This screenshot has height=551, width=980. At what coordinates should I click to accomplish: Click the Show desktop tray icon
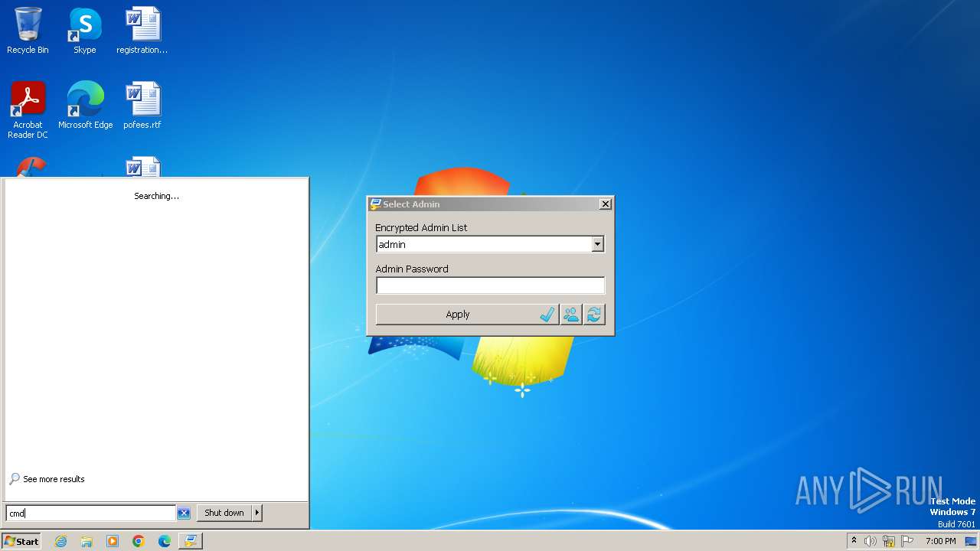pos(971,541)
